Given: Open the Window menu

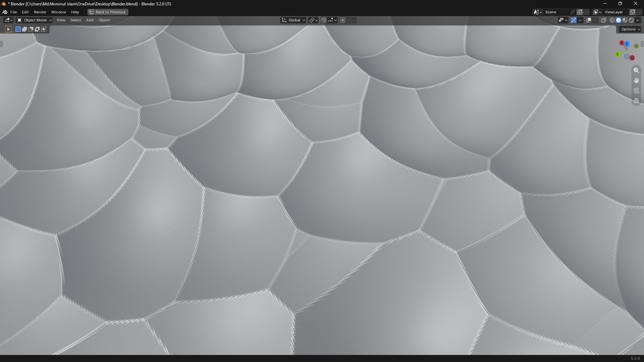Looking at the screenshot, I should (58, 12).
